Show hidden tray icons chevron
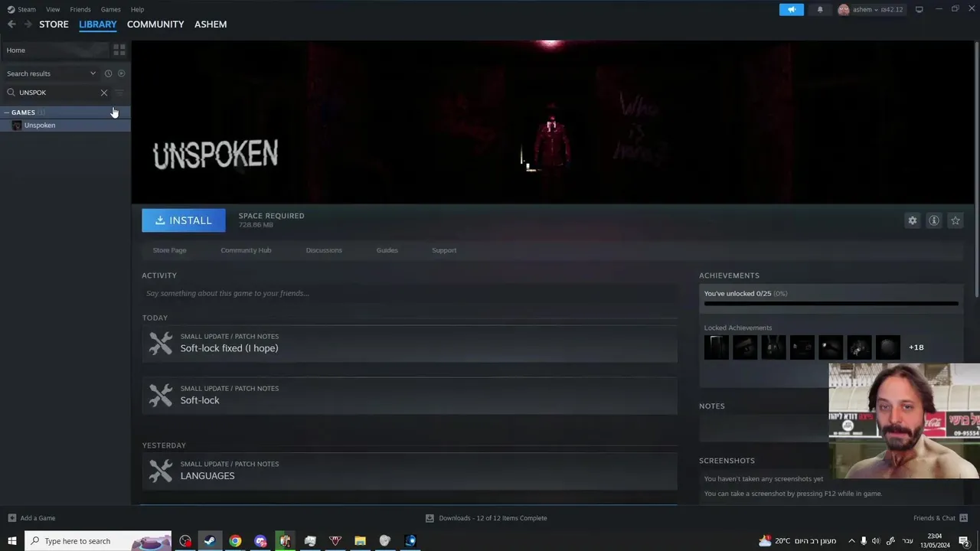The height and width of the screenshot is (551, 980). click(x=851, y=541)
